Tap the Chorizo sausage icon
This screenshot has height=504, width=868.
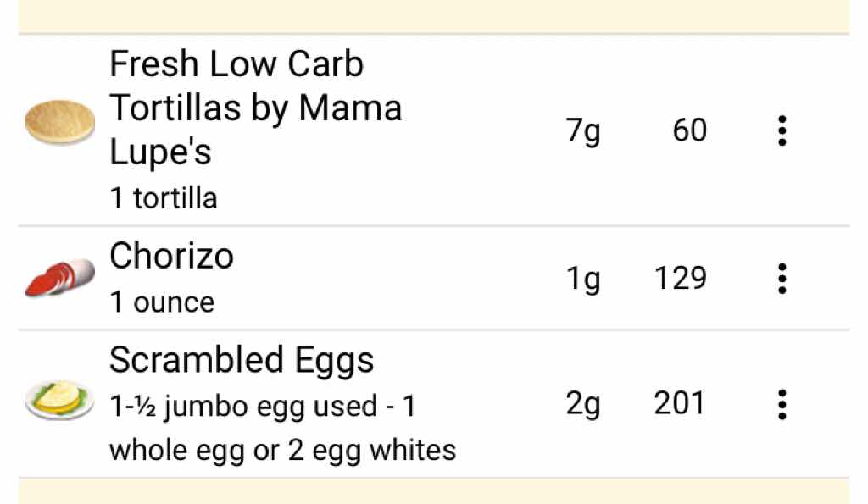pos(59,277)
